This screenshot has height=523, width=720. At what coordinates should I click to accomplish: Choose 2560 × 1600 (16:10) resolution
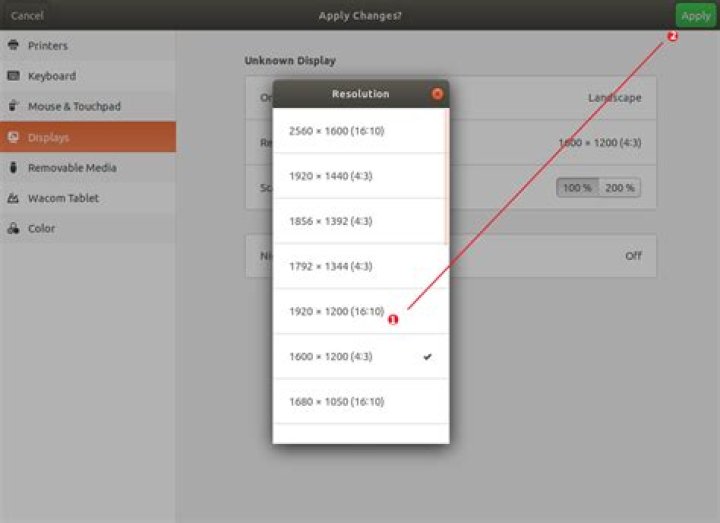point(360,131)
